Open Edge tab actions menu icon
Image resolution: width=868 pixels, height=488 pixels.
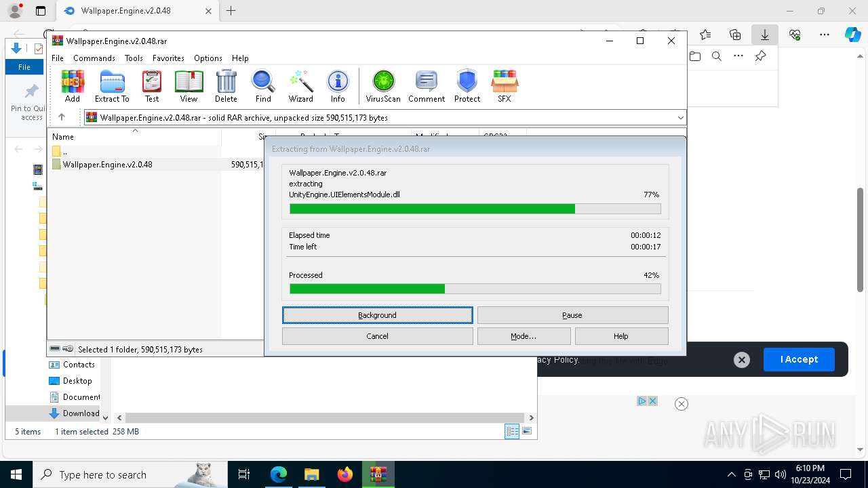[41, 11]
